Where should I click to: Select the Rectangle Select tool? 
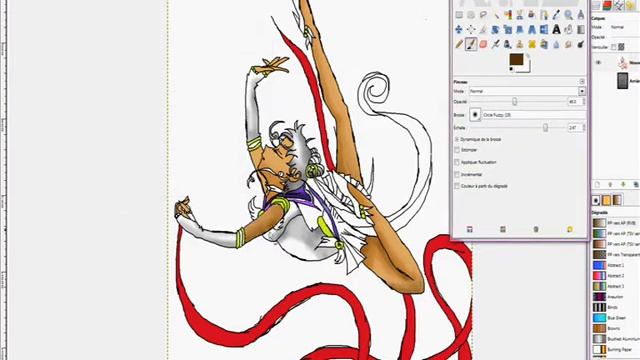pos(459,15)
